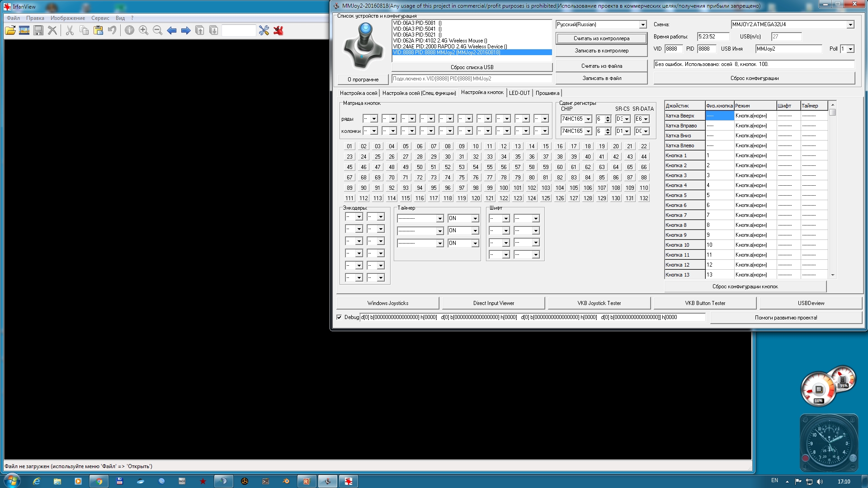Open the first 74HC165 chip dropdown
This screenshot has width=868, height=488.
pyautogui.click(x=588, y=119)
